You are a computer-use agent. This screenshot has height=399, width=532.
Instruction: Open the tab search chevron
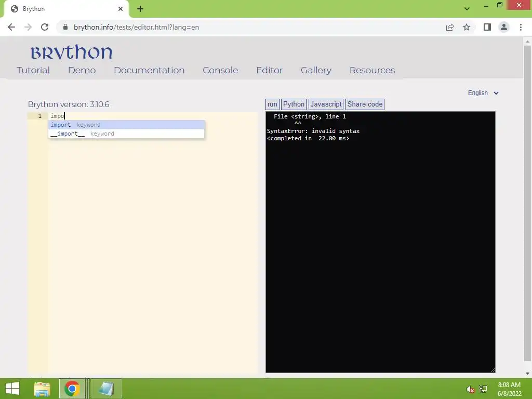(467, 9)
